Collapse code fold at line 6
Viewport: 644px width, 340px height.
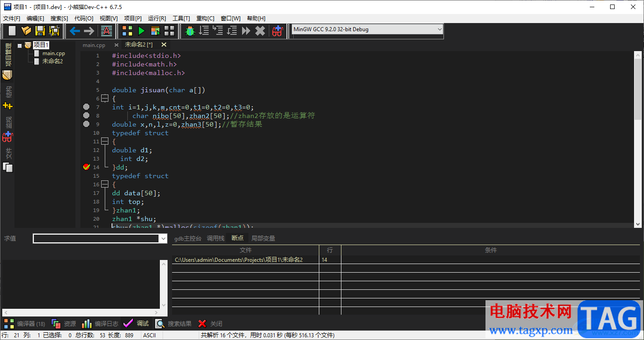[105, 99]
